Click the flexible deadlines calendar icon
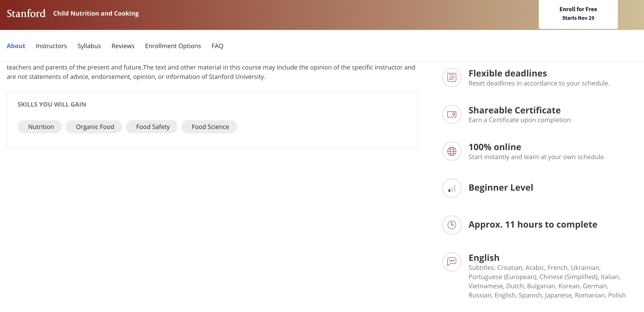The image size is (644, 312). (451, 77)
